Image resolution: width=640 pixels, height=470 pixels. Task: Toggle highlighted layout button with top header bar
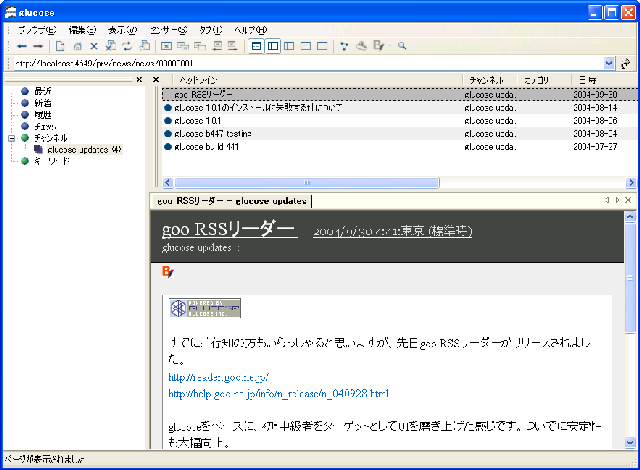pyautogui.click(x=256, y=46)
